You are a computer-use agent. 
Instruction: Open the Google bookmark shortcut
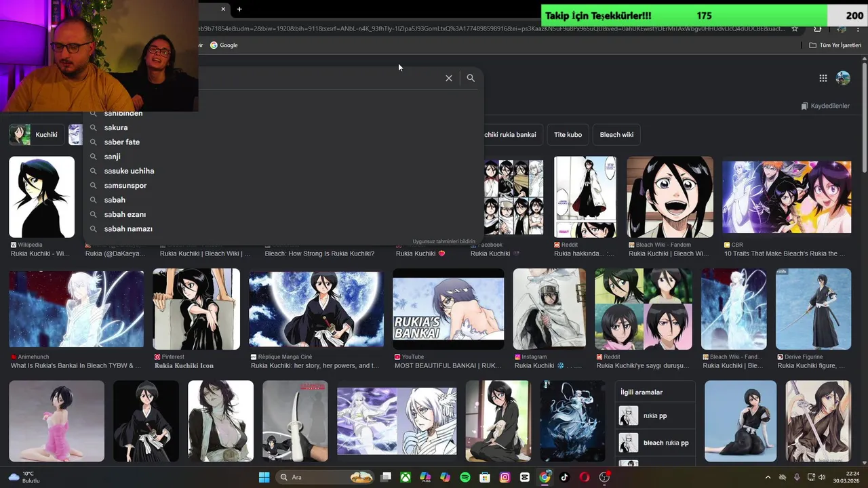(224, 45)
